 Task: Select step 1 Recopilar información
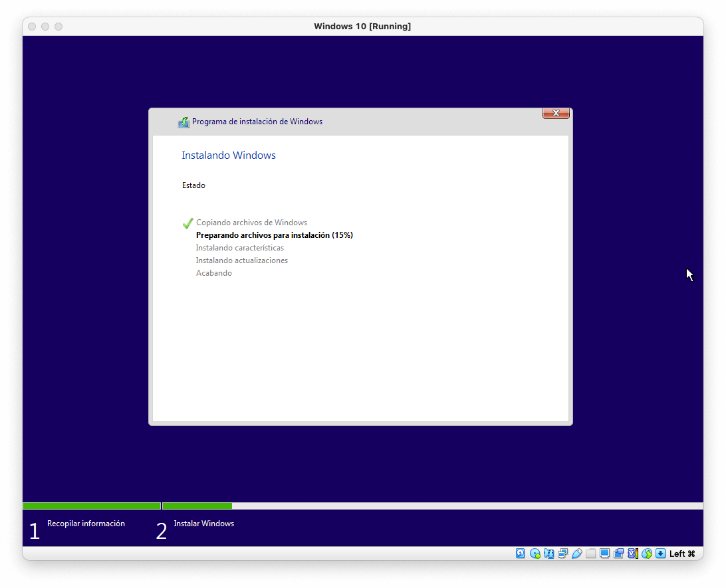(x=85, y=524)
